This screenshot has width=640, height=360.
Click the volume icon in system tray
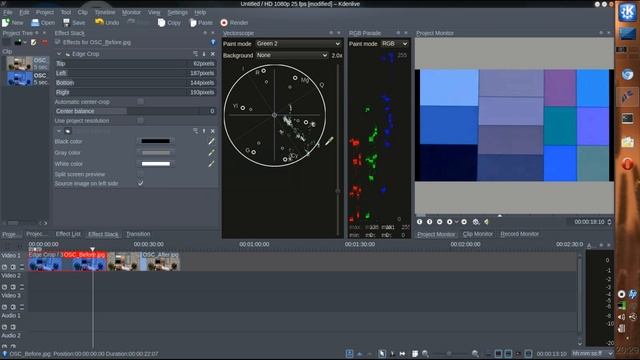pyautogui.click(x=621, y=317)
